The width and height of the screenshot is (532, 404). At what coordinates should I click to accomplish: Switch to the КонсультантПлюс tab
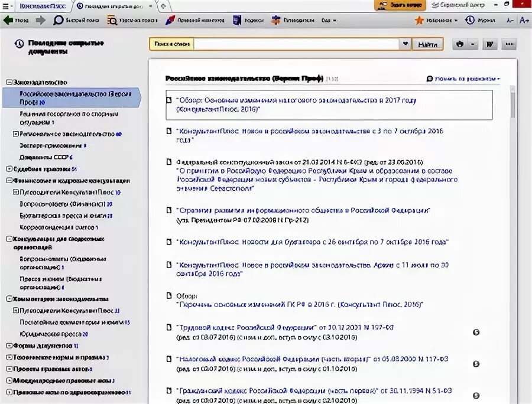(x=43, y=6)
